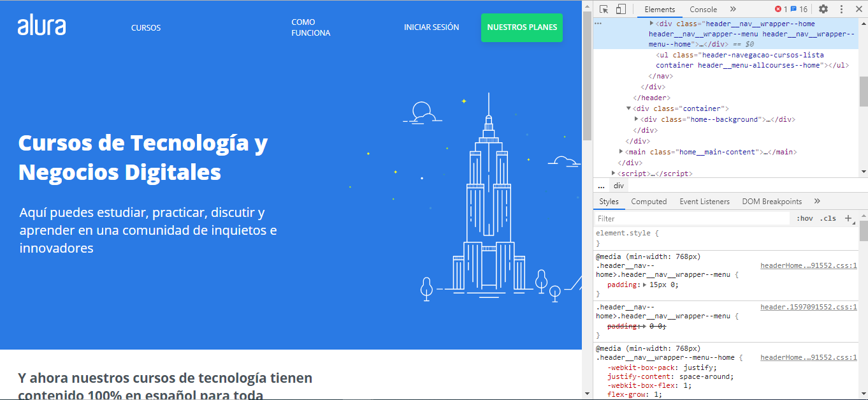Open the headerHome css source link
868x400 pixels.
(x=808, y=265)
